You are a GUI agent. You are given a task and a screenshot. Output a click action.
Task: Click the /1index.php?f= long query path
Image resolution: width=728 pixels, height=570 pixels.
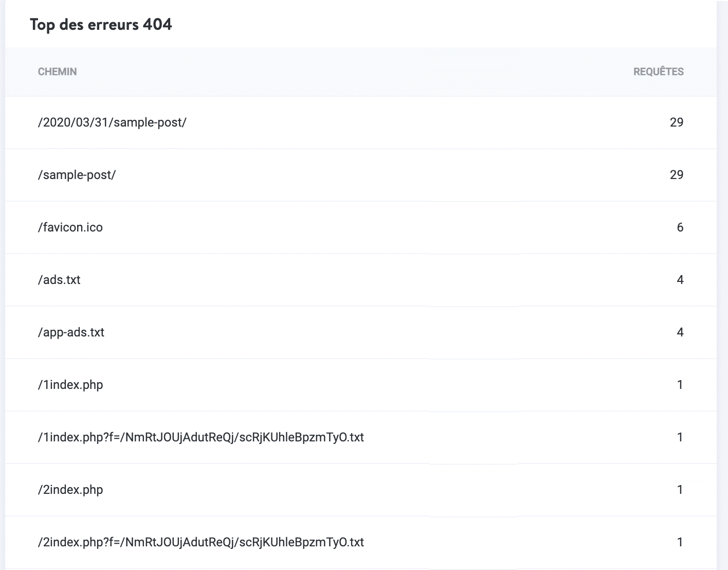click(201, 437)
